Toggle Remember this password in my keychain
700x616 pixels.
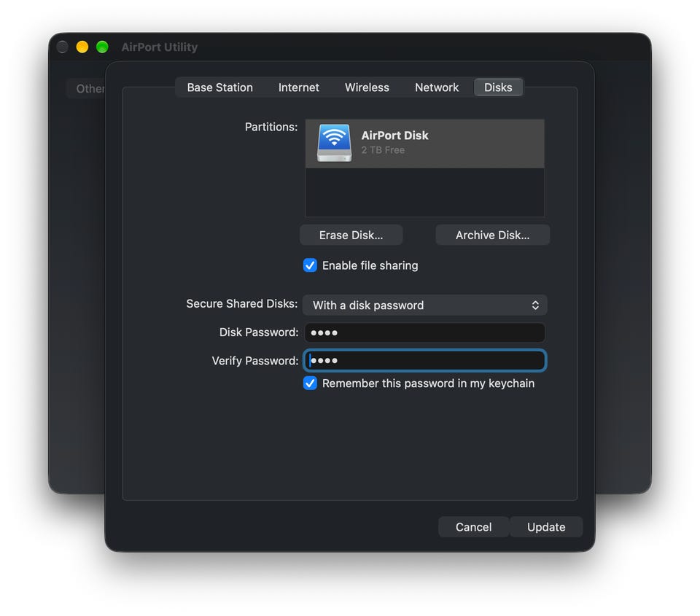point(310,383)
